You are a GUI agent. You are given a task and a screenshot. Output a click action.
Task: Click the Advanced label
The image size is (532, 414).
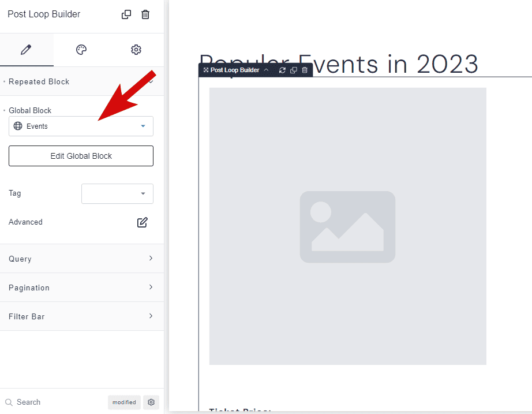25,222
